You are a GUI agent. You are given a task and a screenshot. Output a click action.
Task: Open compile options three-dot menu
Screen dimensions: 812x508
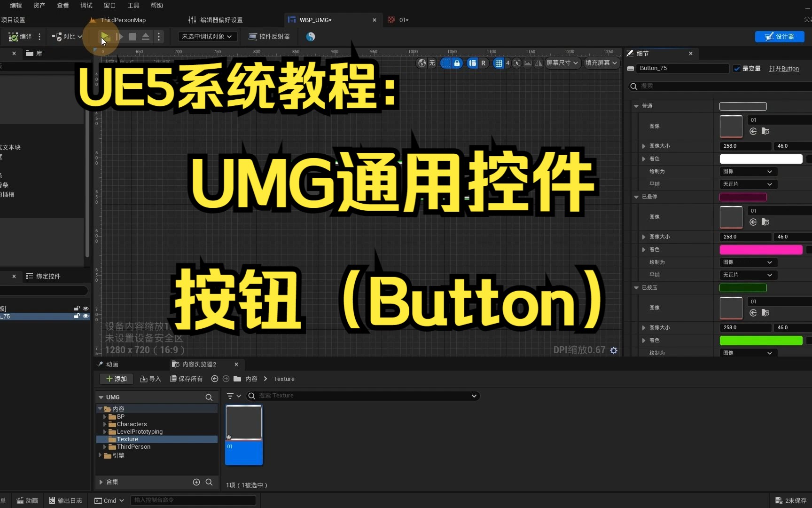pyautogui.click(x=39, y=37)
